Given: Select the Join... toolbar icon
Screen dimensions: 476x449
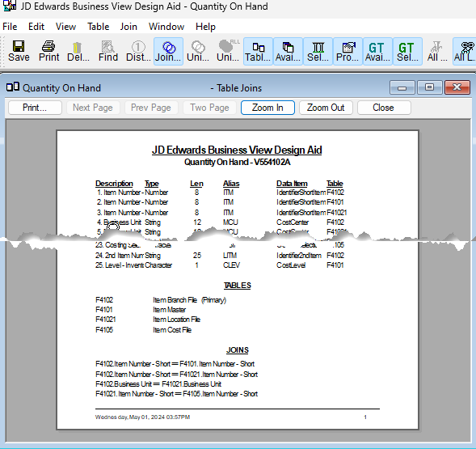Looking at the screenshot, I should point(168,51).
